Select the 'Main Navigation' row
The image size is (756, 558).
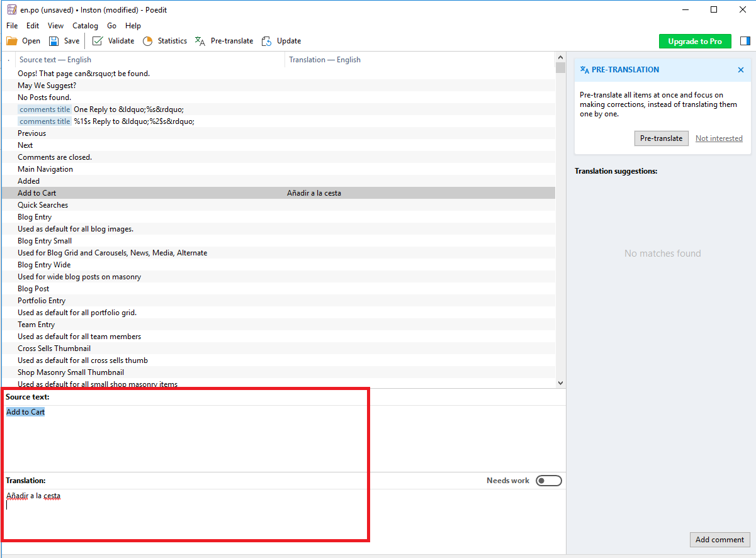[278, 169]
